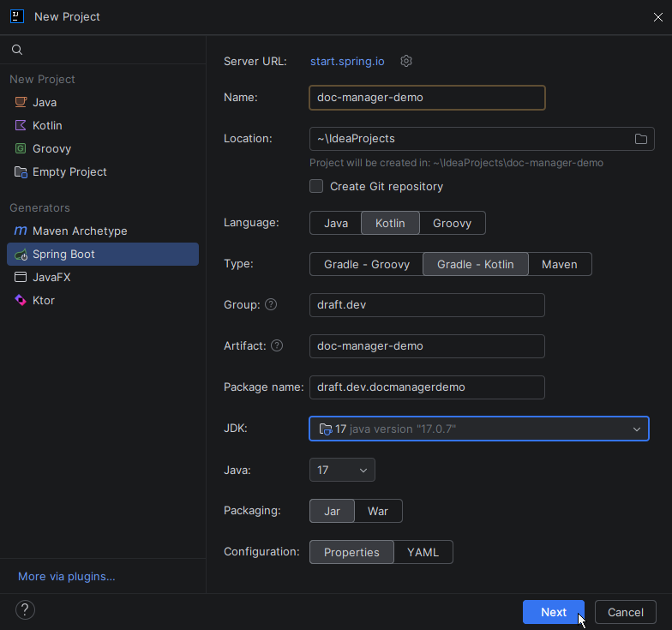Viewport: 672px width, 630px height.
Task: Click the Group help question mark
Action: coord(271,304)
